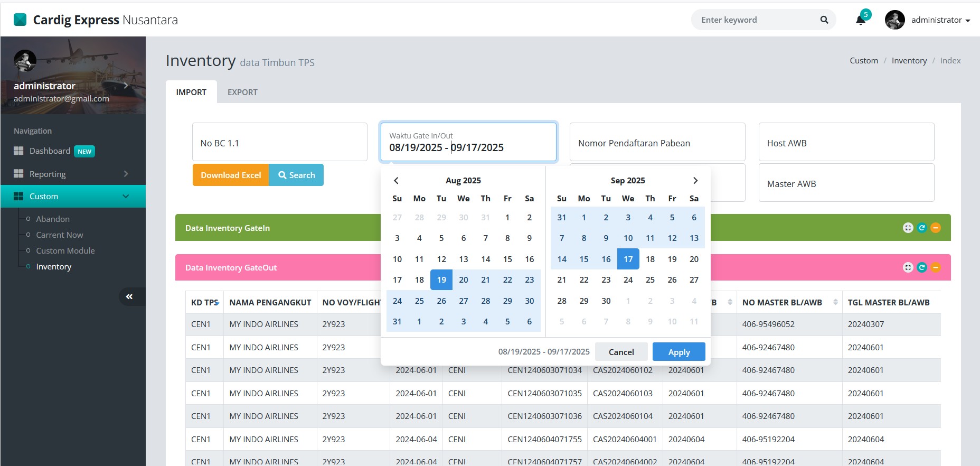Open the notifications bell

(860, 20)
